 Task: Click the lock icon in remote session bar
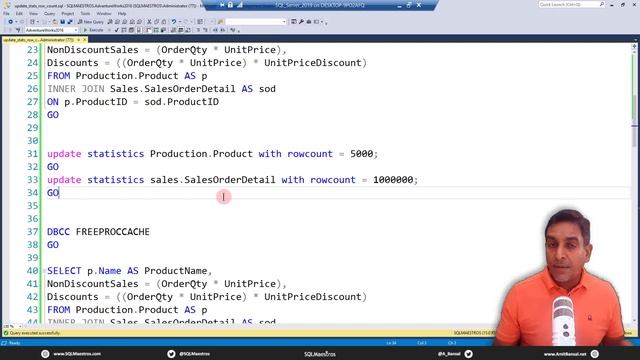coord(231,5)
